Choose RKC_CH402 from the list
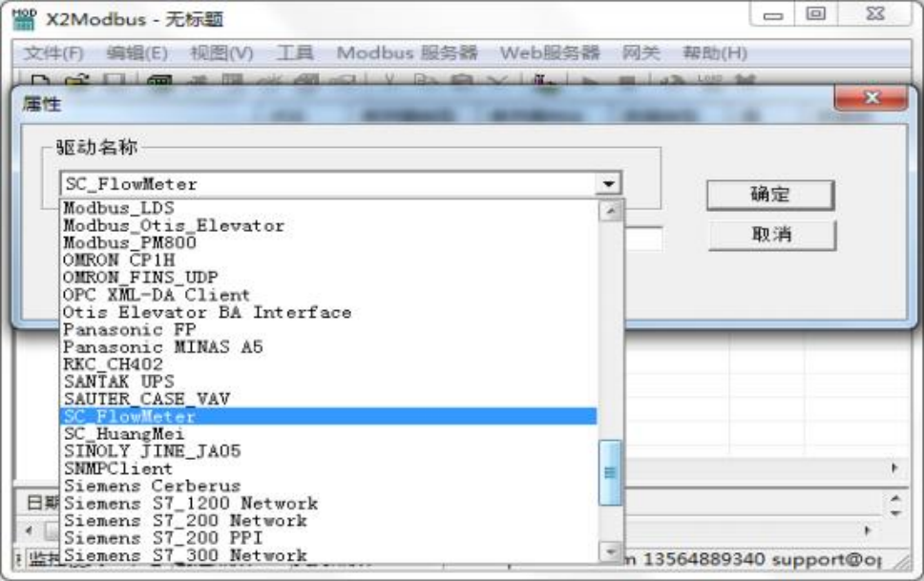This screenshot has width=924, height=581. [328, 364]
